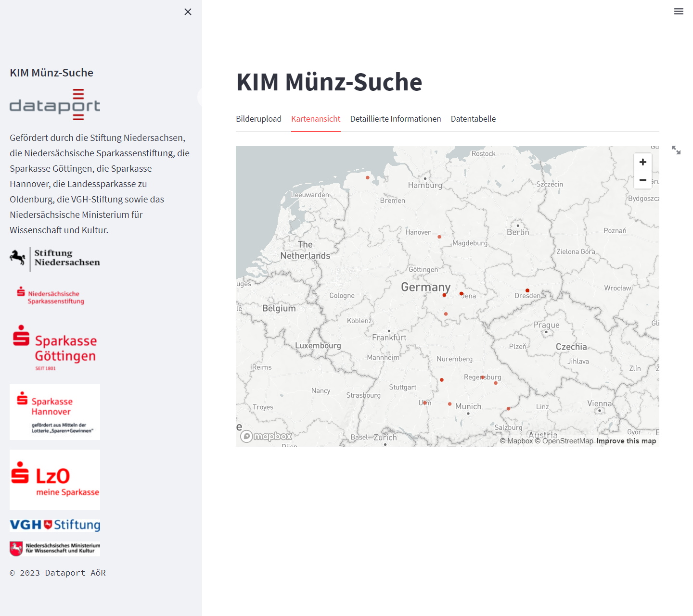Zoom out on the map
Screen dimensions: 693x616
[x=642, y=180]
